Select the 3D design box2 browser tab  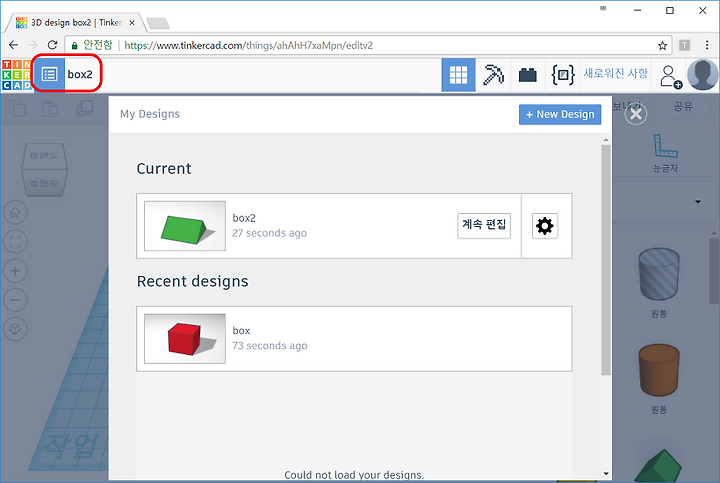pos(76,22)
